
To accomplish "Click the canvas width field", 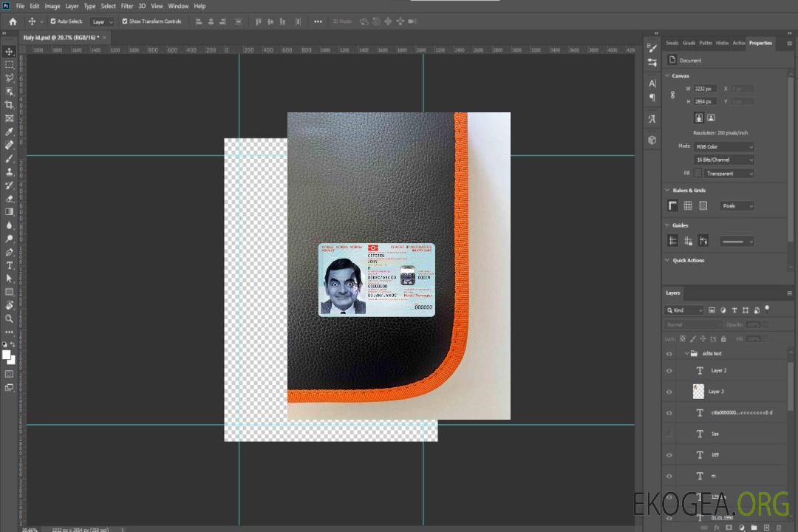I will (704, 89).
